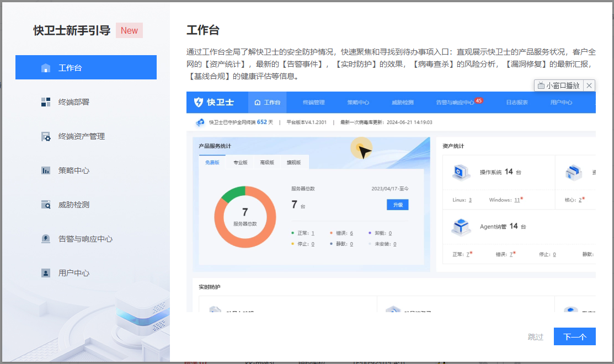
Task: Click the 用户中心 person icon
Action: coord(46,273)
